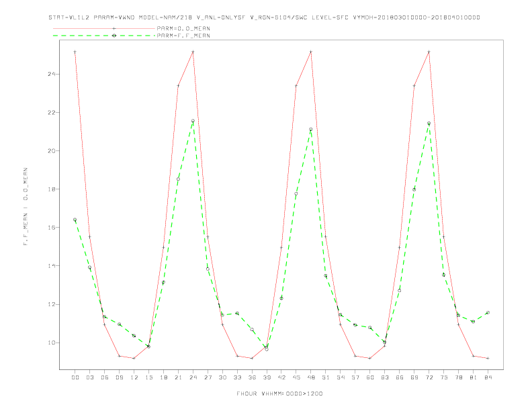The width and height of the screenshot is (532, 411).
Task: Click x-axis tick label 18
Action: 163,377
